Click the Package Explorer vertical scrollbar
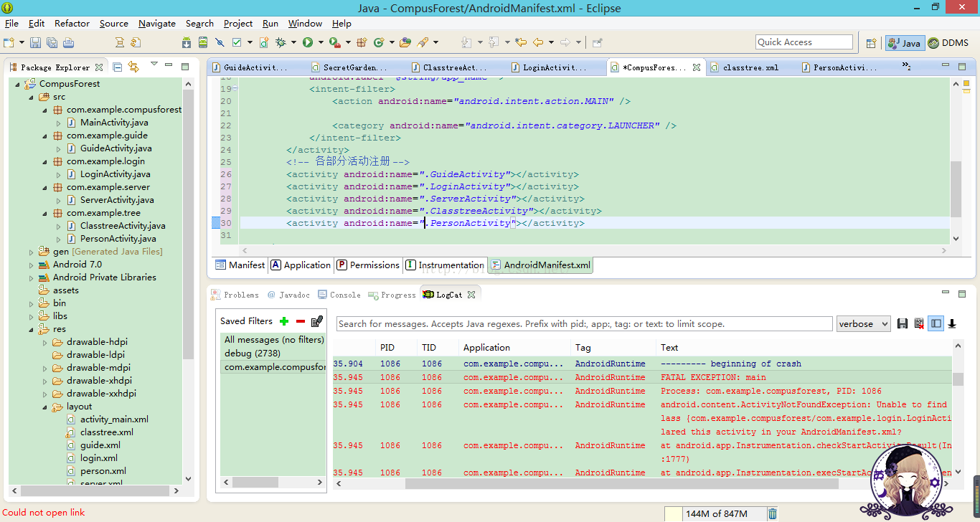Viewport: 980px width, 522px height. click(188, 223)
